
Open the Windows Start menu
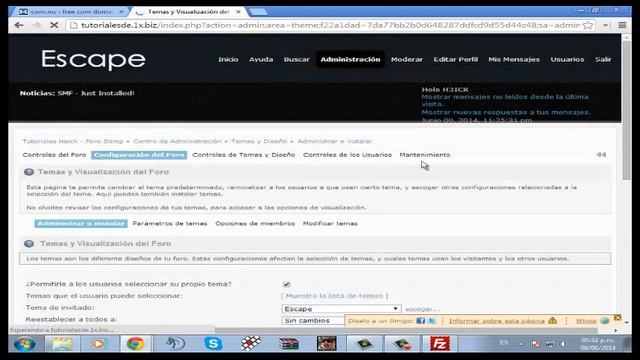pyautogui.click(x=24, y=344)
